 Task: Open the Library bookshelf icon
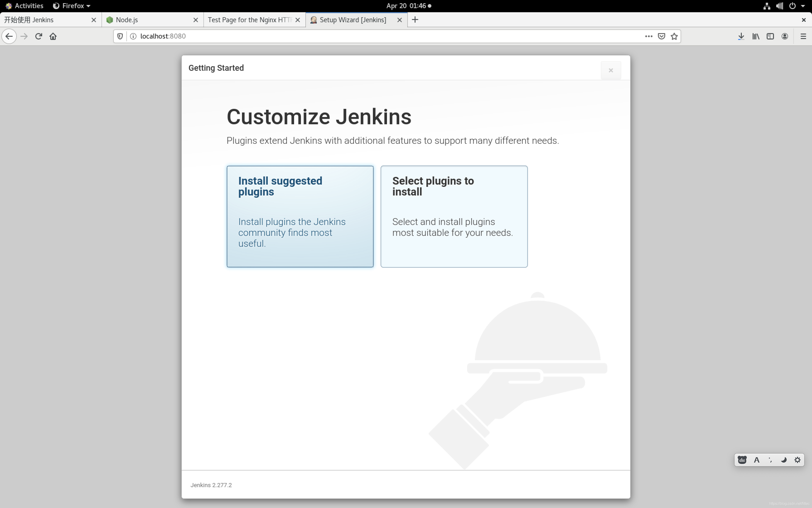click(756, 36)
